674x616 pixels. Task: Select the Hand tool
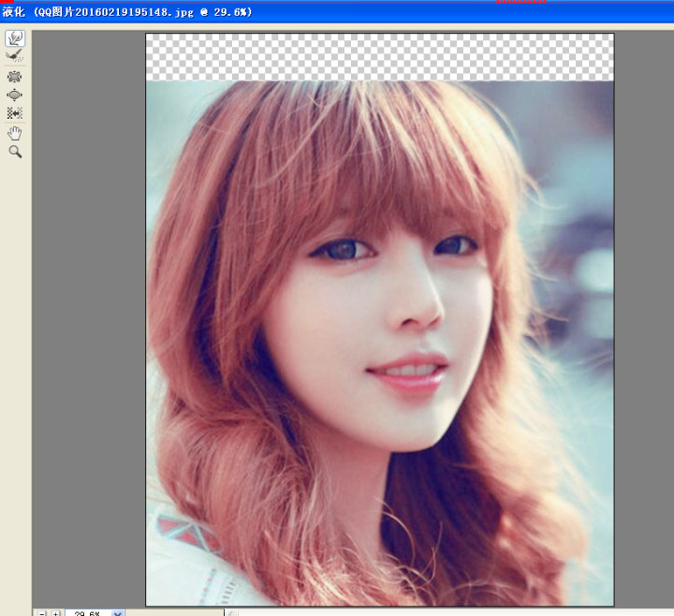point(15,133)
